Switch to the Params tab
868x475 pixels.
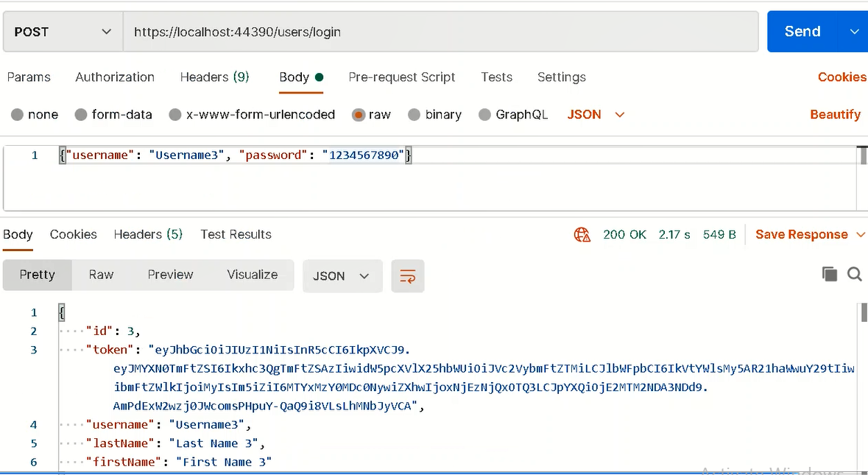tap(29, 77)
